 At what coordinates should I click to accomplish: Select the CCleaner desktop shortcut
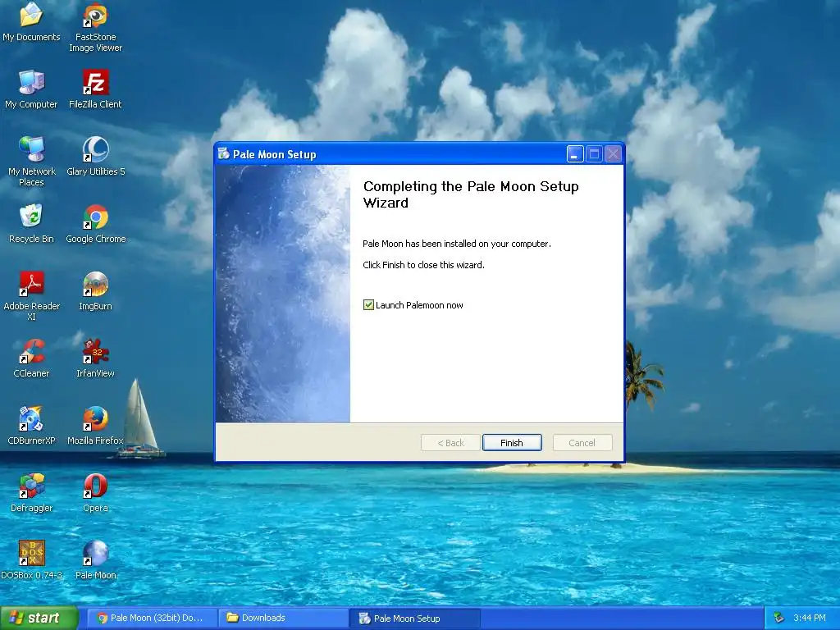coord(31,358)
